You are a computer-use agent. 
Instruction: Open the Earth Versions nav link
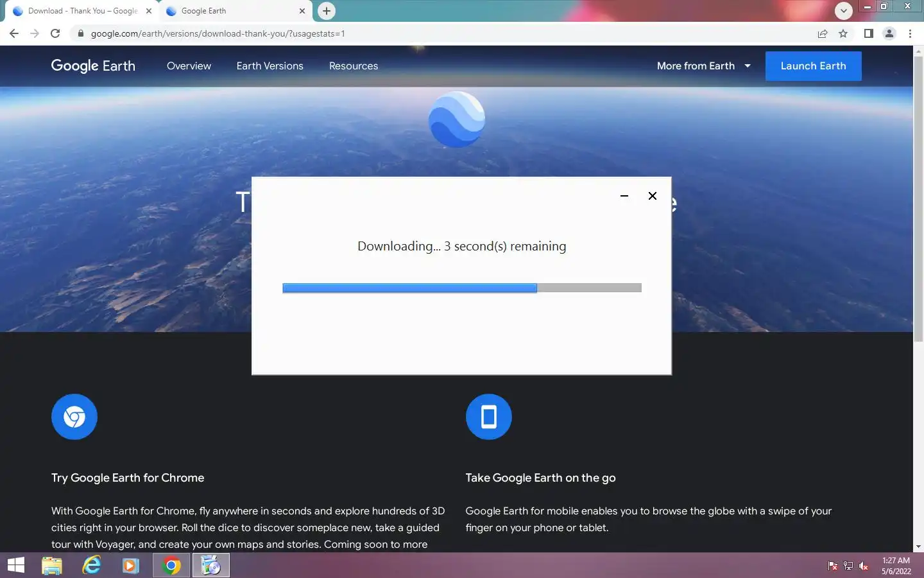(269, 66)
